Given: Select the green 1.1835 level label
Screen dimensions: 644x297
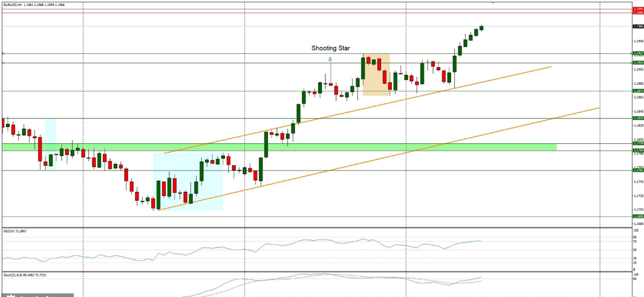Looking at the screenshot, I should (x=638, y=119).
